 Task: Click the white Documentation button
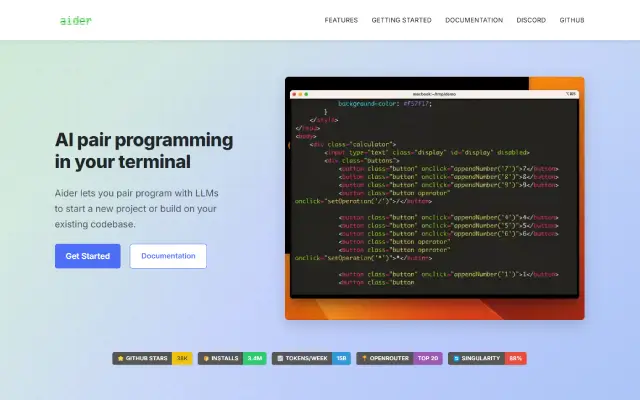click(x=168, y=256)
